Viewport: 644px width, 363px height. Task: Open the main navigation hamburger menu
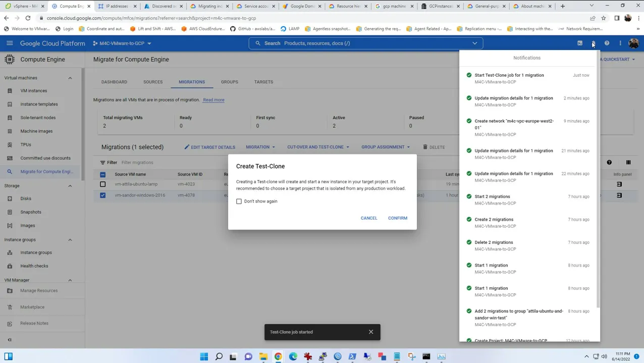10,43
